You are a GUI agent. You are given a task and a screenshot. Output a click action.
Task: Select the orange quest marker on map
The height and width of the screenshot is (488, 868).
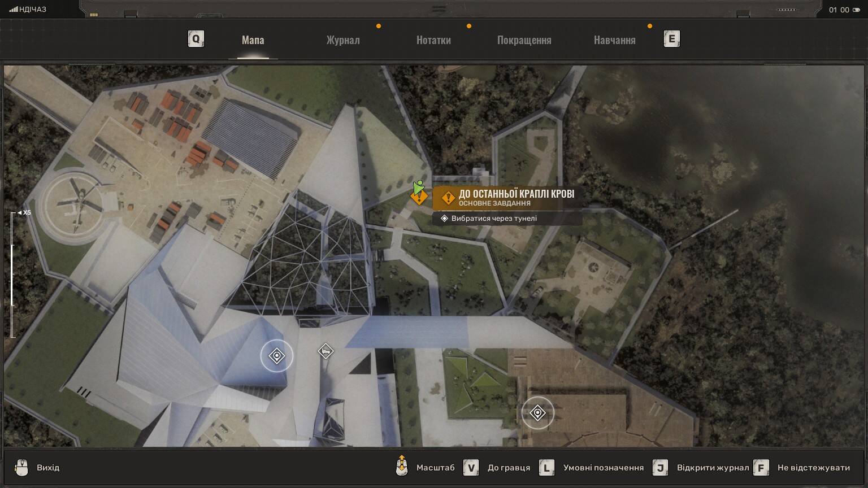click(419, 197)
